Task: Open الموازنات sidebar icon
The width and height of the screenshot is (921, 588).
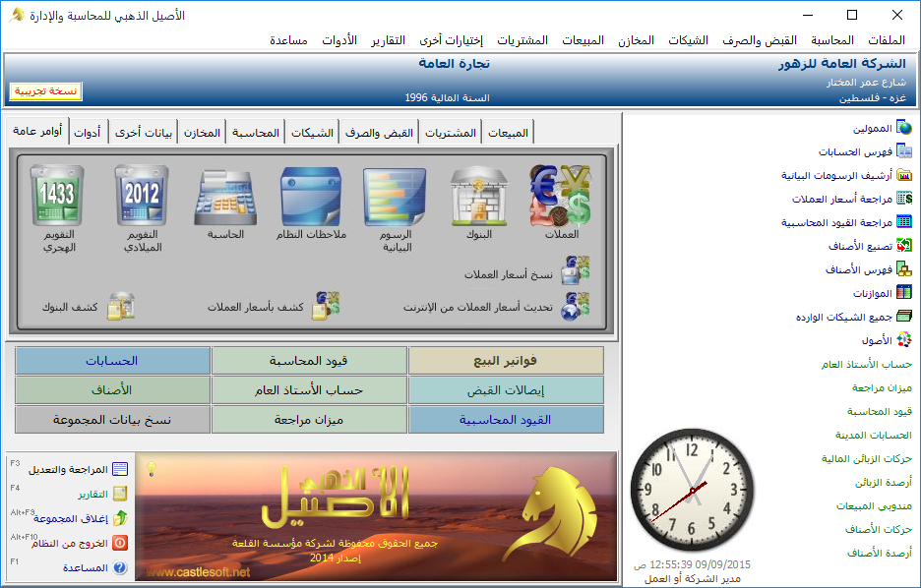Action: point(904,293)
